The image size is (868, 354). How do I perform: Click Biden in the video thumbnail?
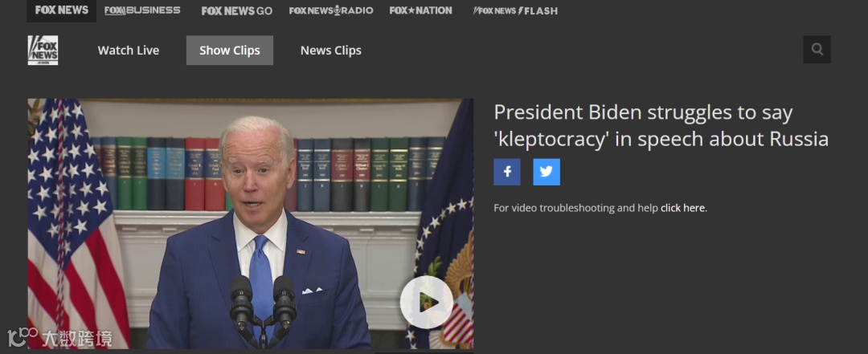(257, 238)
